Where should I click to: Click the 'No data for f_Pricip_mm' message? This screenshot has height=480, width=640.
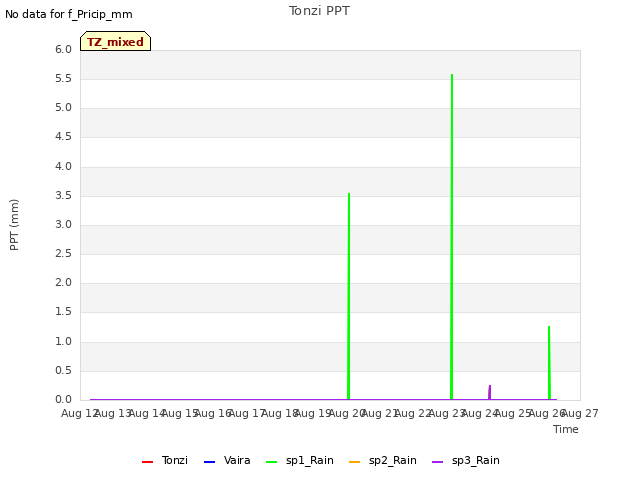click(x=69, y=14)
